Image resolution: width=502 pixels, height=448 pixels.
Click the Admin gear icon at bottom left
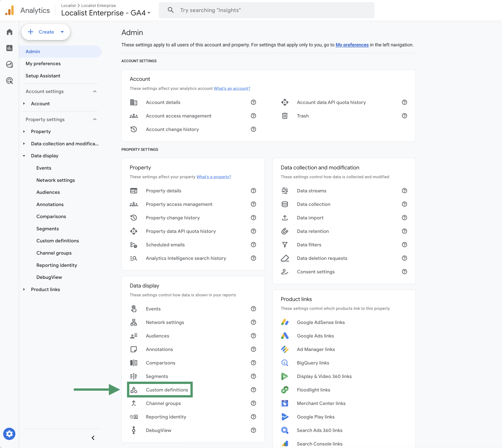click(x=9, y=434)
